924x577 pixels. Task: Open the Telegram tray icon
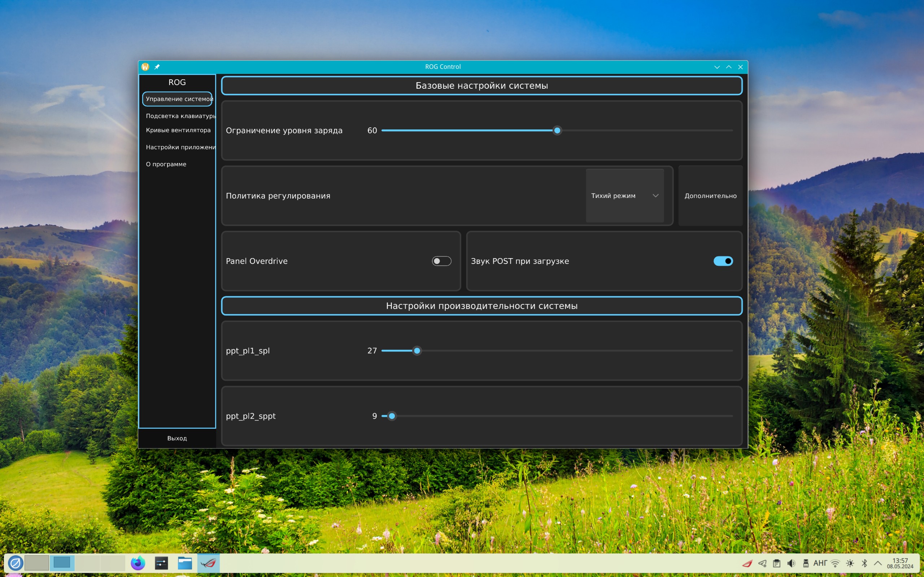pos(762,563)
